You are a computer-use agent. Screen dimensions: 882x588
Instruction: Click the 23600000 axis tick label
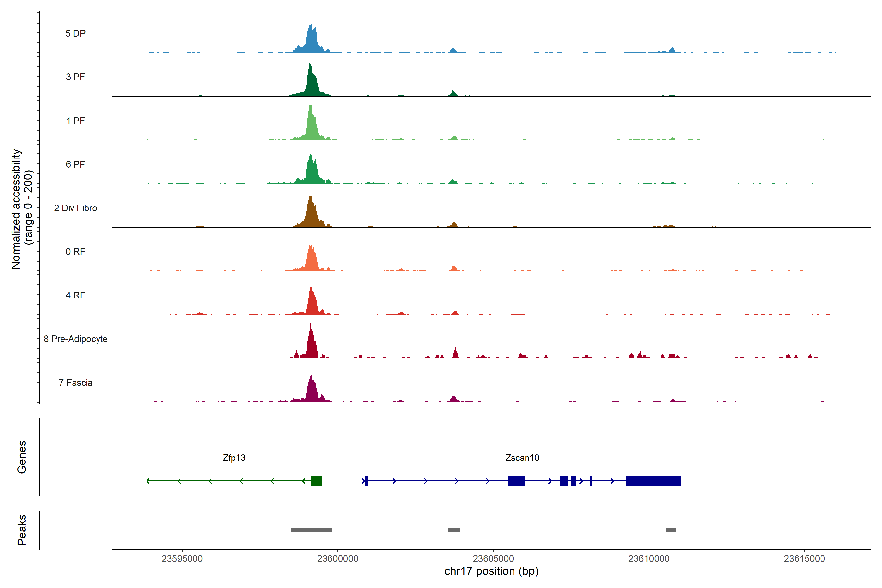pos(338,558)
